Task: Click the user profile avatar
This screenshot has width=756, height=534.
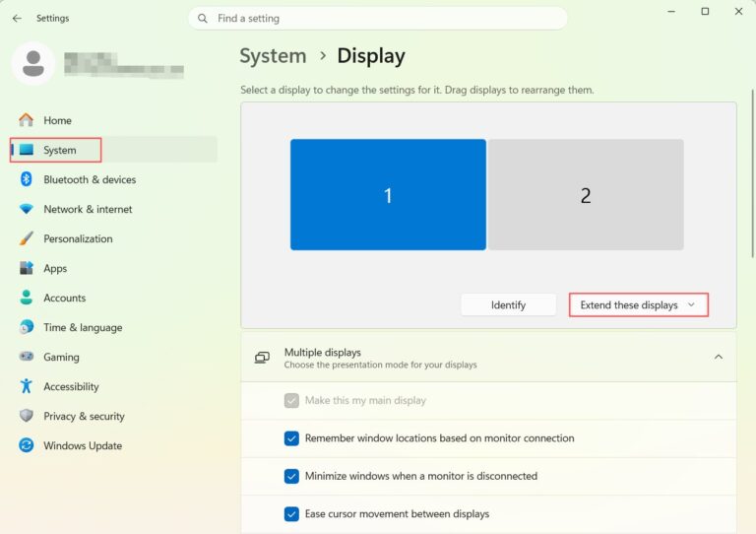Action: (x=33, y=63)
